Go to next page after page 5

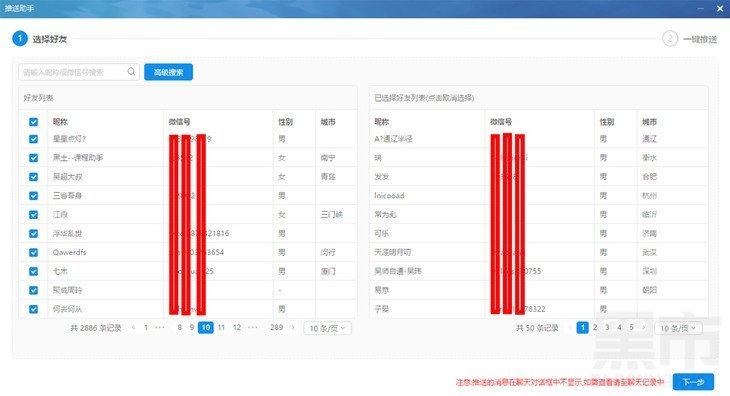(x=644, y=328)
